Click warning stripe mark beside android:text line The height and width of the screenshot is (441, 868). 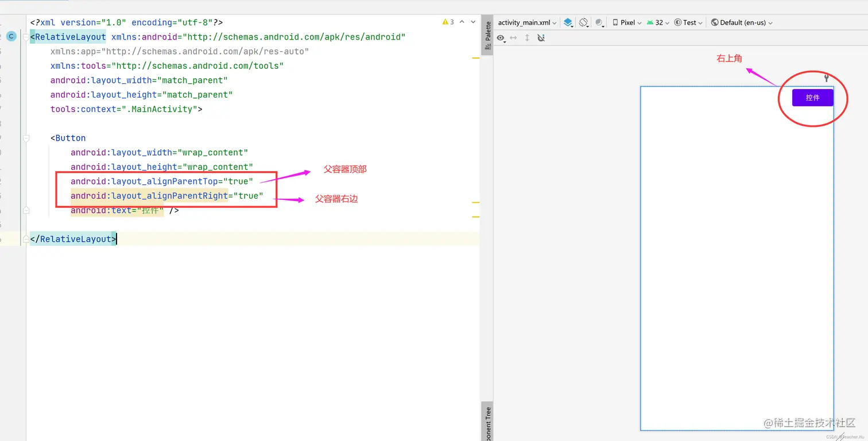(x=475, y=217)
